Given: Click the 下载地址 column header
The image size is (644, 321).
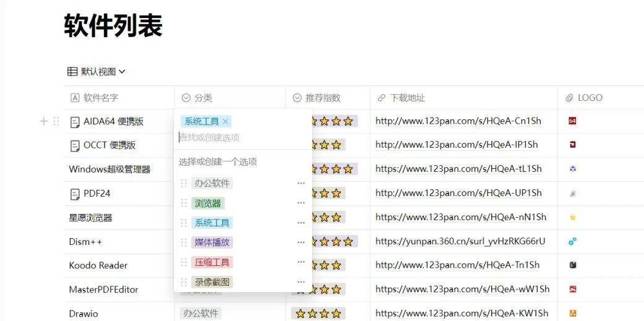Looking at the screenshot, I should [x=407, y=98].
